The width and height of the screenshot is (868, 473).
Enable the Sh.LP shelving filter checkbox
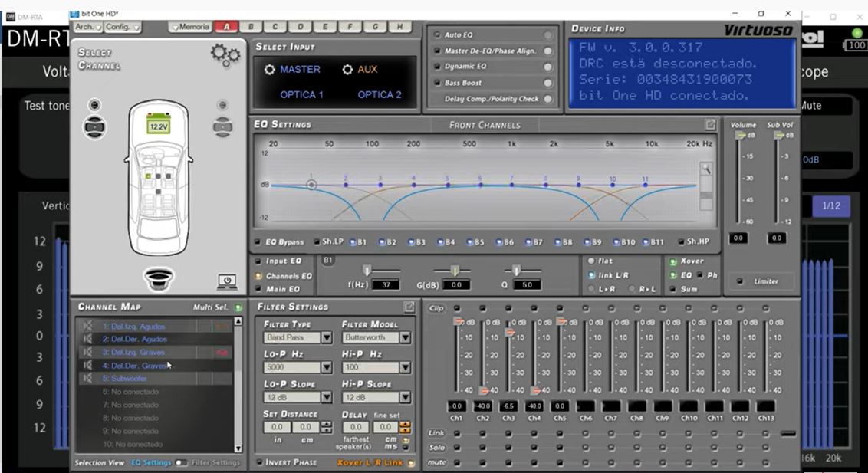pyautogui.click(x=317, y=241)
